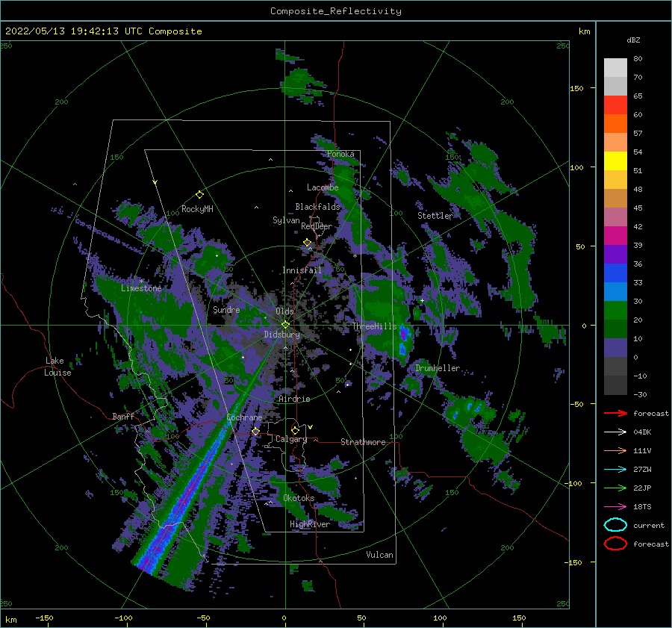Click the 'Didsbury' map label
The width and height of the screenshot is (672, 628).
click(282, 335)
